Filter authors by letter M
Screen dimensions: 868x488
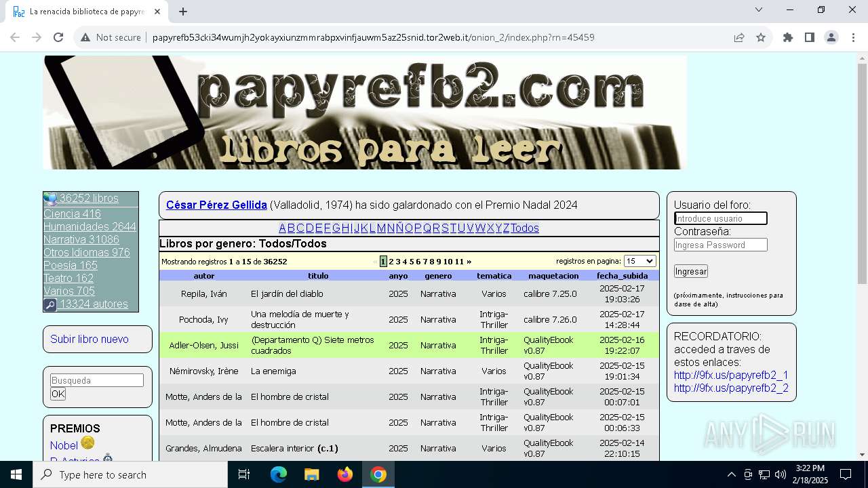coord(381,228)
